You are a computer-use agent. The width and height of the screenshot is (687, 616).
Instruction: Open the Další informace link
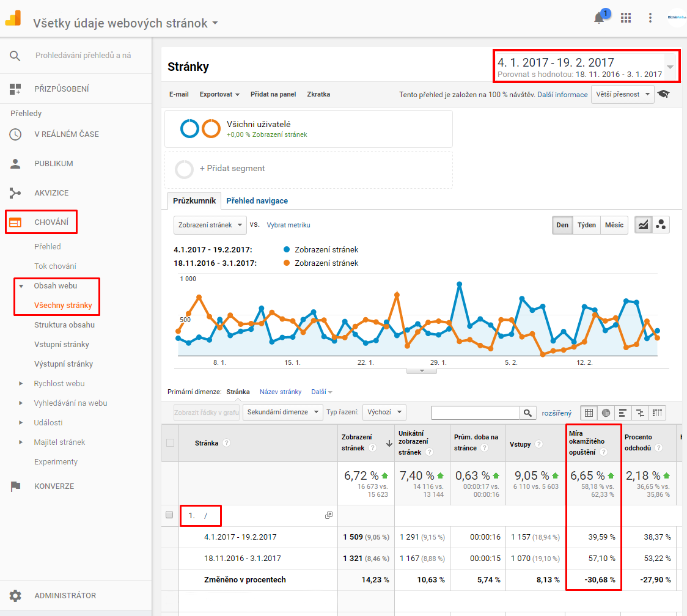tap(562, 95)
